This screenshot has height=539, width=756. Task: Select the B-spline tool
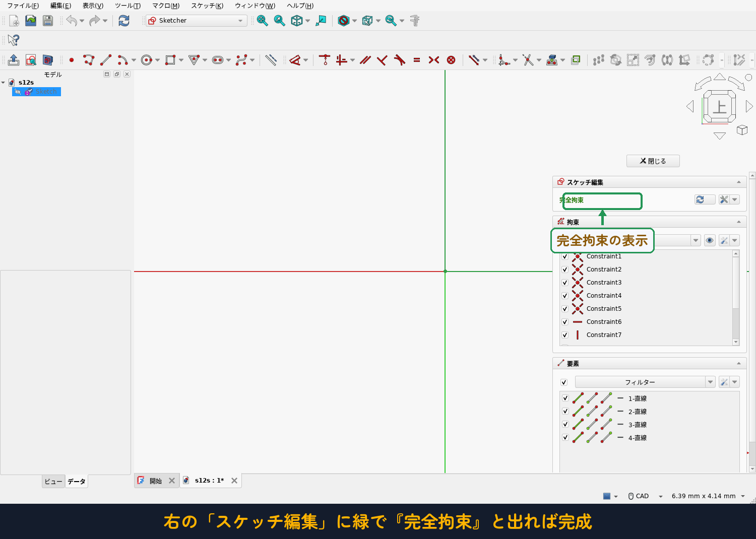click(x=241, y=60)
